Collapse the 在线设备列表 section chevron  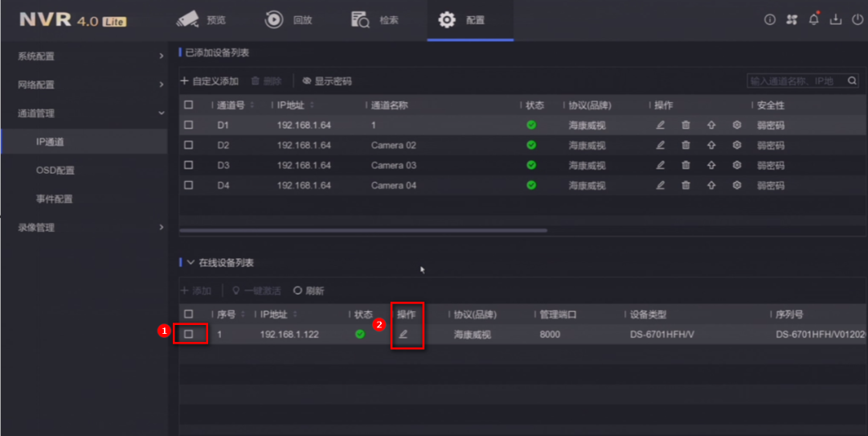190,262
